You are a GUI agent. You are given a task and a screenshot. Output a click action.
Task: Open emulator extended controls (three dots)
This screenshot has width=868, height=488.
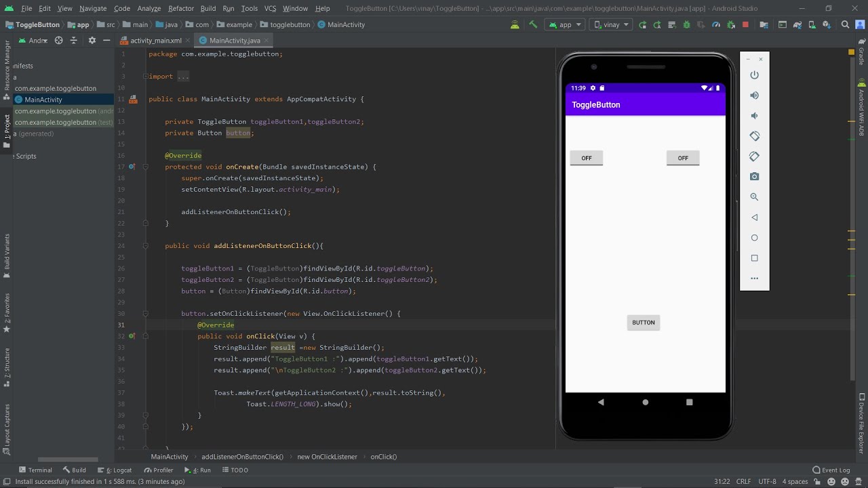point(754,279)
